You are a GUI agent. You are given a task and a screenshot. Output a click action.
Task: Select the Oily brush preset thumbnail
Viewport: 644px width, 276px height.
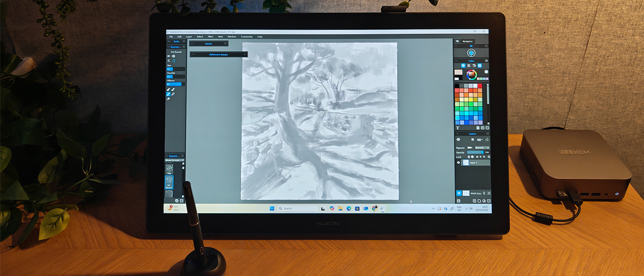(x=169, y=168)
